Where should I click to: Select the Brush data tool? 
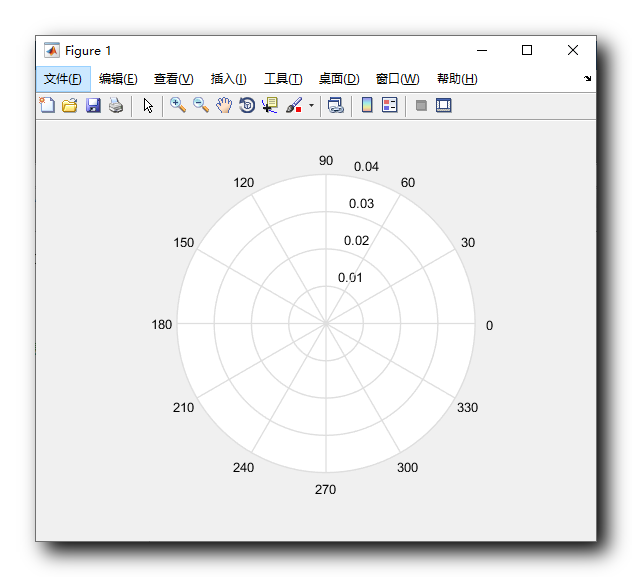pyautogui.click(x=294, y=105)
